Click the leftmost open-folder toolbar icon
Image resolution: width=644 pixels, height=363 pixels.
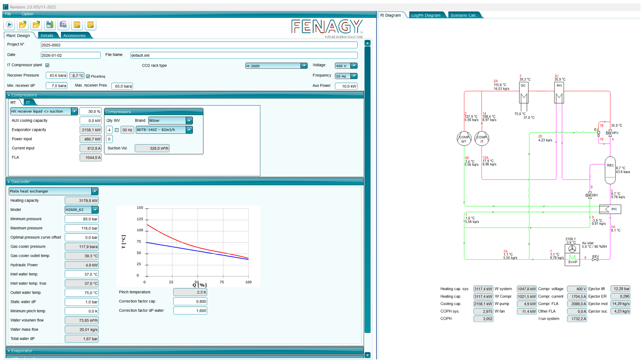pos(23,25)
